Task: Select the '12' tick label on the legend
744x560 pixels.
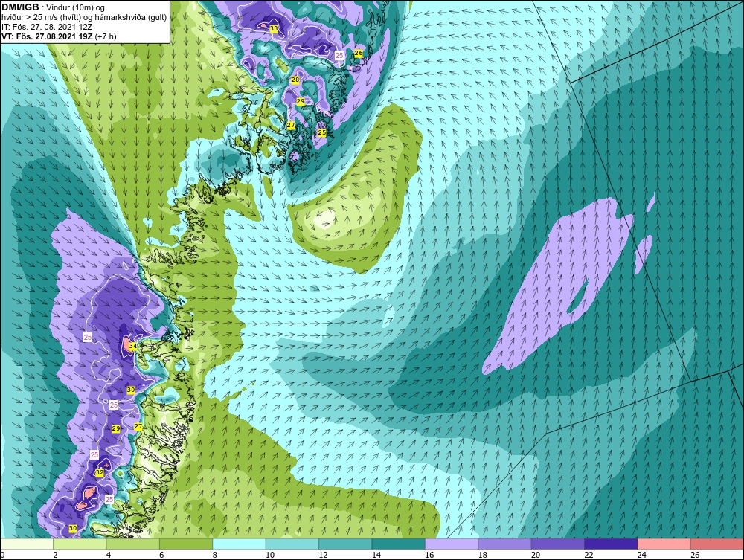Action: pos(323,556)
